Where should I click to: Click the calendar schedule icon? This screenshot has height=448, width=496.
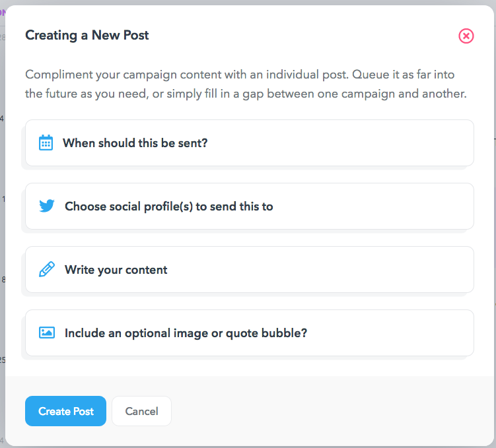point(46,143)
